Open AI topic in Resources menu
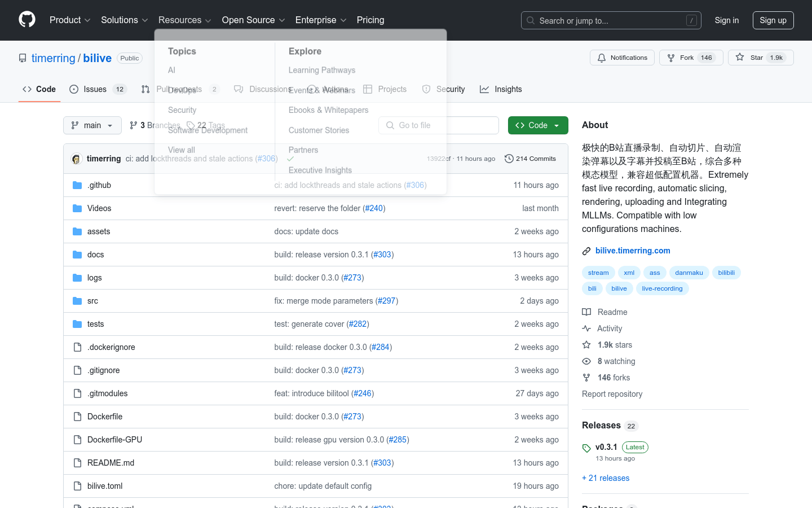Image resolution: width=812 pixels, height=508 pixels. 171,70
